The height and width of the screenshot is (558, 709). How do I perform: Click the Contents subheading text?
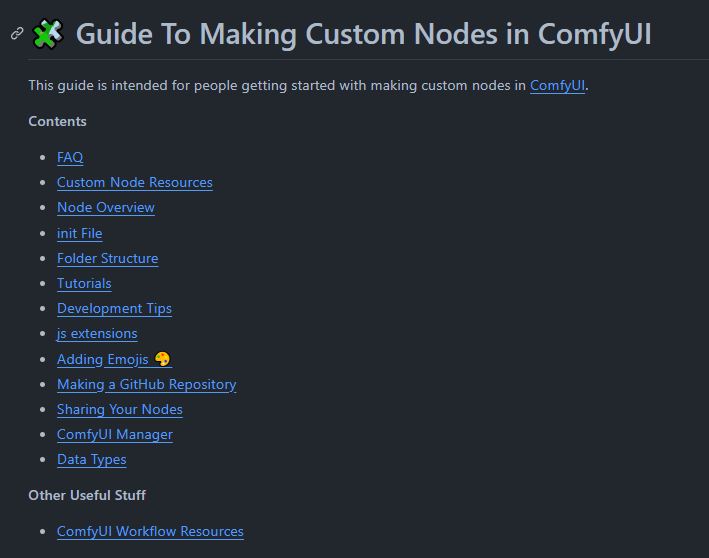coord(57,121)
